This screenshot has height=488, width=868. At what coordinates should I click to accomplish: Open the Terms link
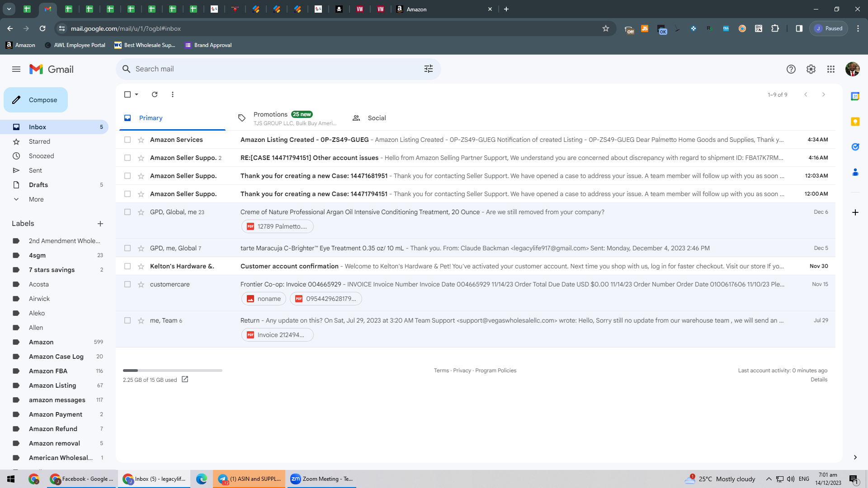(x=441, y=371)
